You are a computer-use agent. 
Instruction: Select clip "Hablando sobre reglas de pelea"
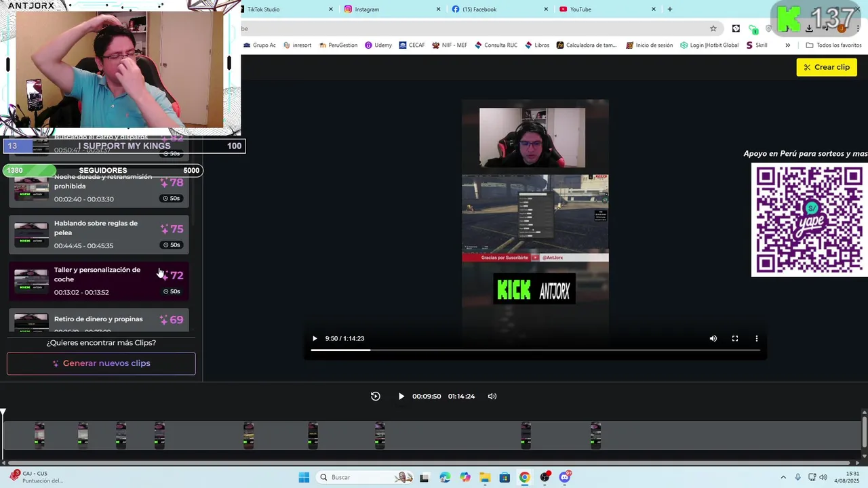(x=99, y=234)
